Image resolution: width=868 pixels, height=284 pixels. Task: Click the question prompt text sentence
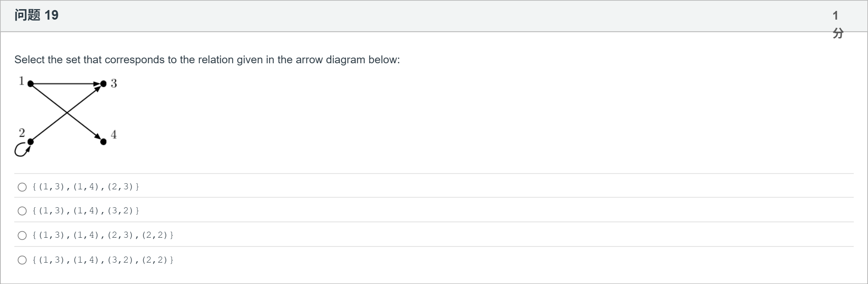pos(207,60)
